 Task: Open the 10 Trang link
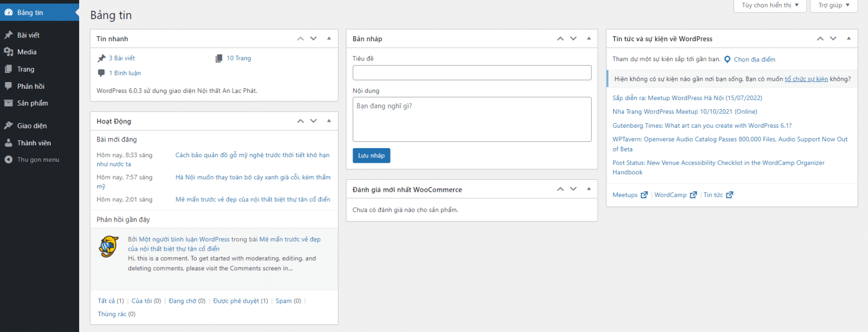tap(239, 58)
